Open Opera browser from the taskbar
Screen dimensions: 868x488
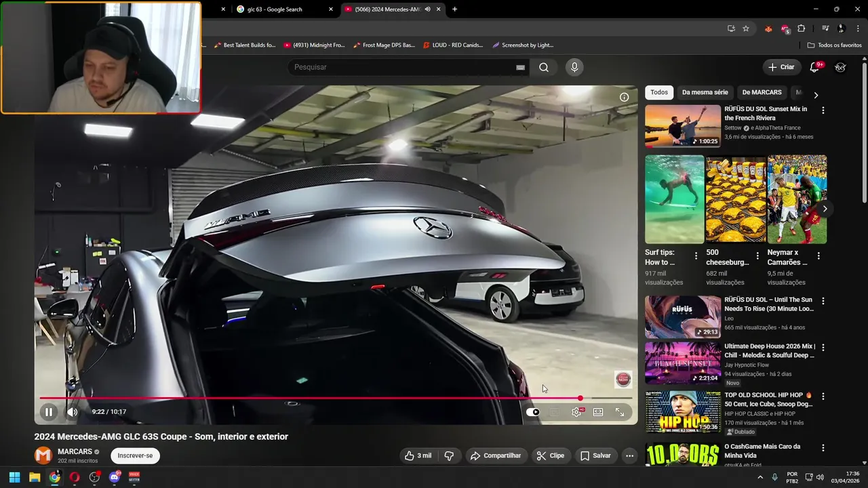[x=75, y=477]
